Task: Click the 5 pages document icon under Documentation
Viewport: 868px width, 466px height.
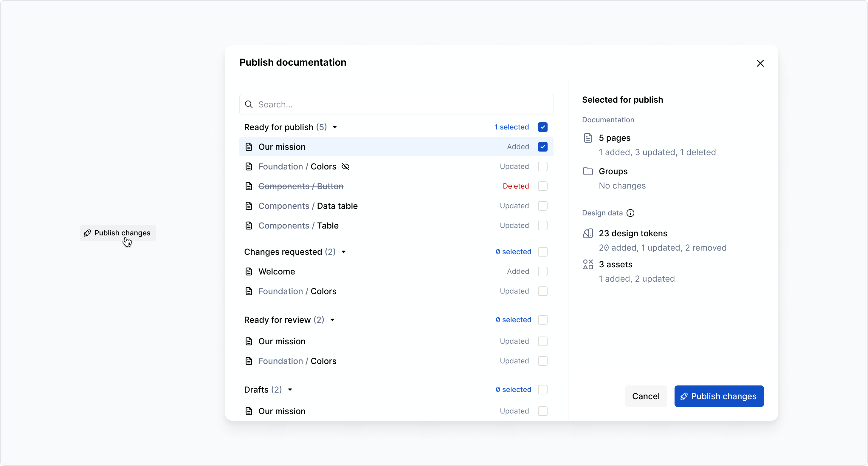Action: click(x=588, y=138)
